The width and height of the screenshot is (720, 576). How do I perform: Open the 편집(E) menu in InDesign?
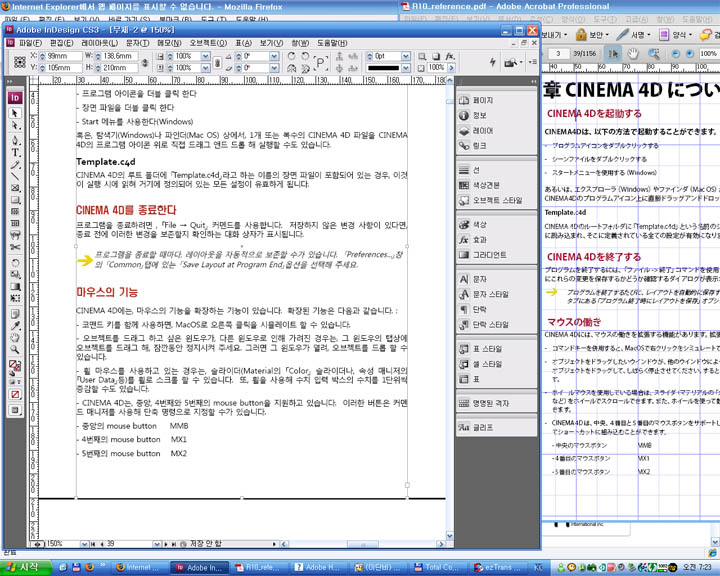tap(62, 43)
